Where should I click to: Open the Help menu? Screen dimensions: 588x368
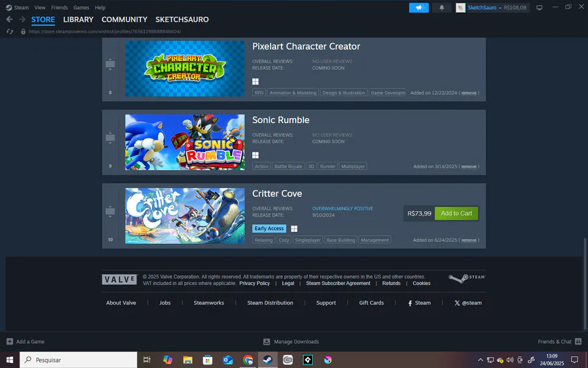pos(100,7)
